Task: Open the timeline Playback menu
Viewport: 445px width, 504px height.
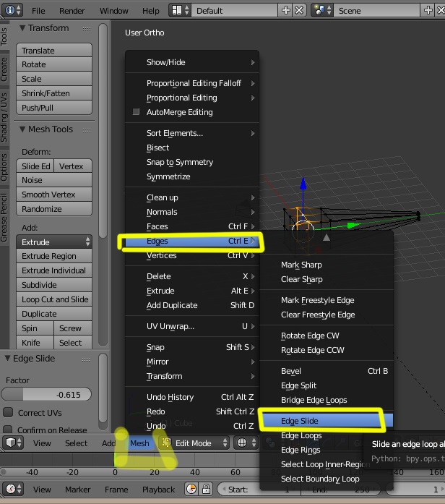Action: (159, 490)
